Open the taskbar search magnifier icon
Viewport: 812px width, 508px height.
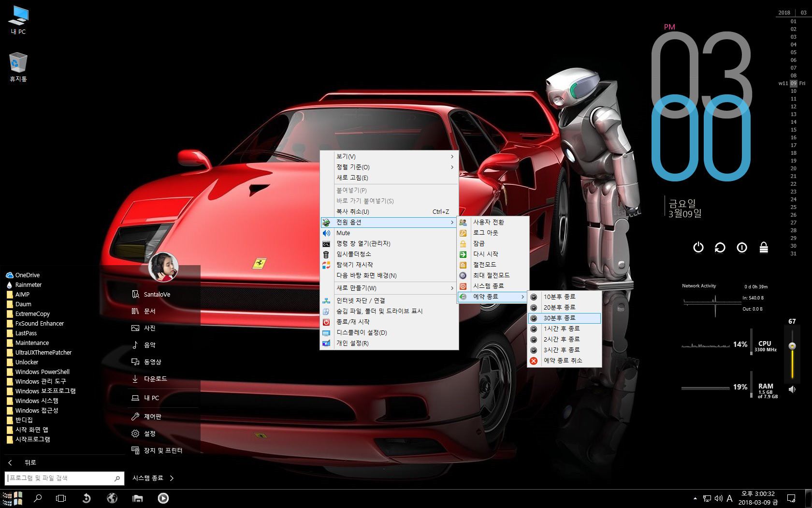click(x=38, y=498)
